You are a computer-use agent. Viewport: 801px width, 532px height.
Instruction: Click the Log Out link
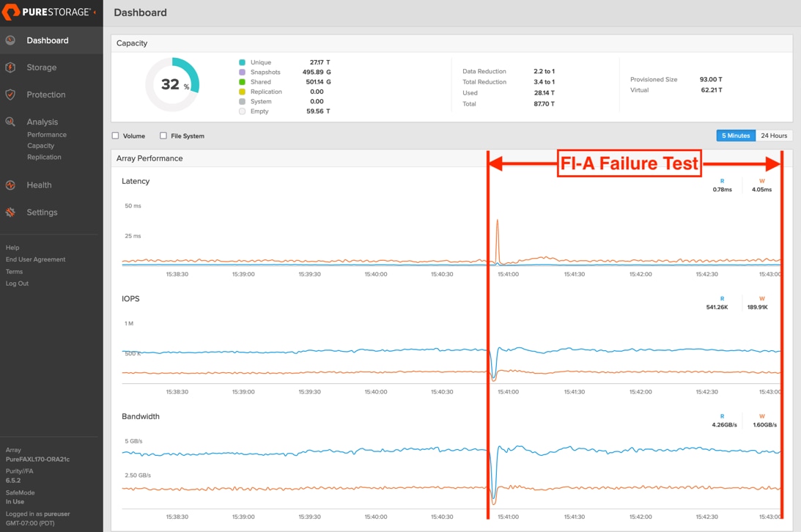pyautogui.click(x=18, y=284)
